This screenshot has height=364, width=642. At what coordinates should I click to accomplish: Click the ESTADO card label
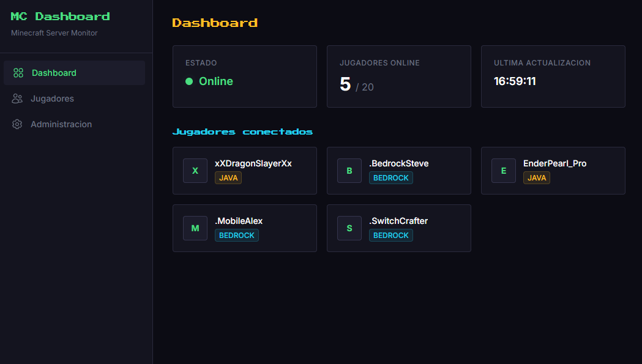click(201, 62)
